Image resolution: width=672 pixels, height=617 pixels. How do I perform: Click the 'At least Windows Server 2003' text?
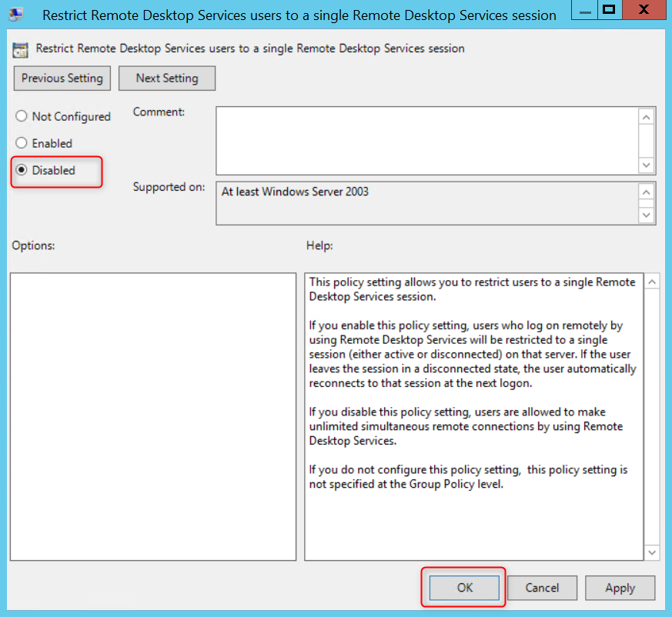tap(295, 192)
